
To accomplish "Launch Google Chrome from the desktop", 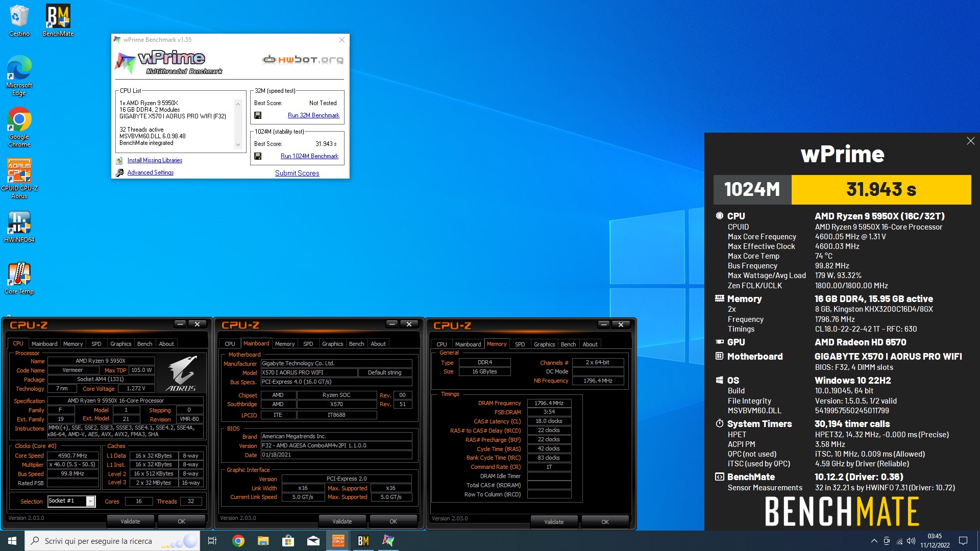I will (x=19, y=127).
